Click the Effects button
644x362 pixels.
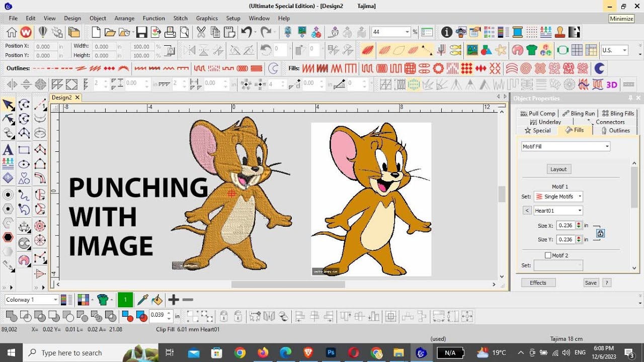point(538,283)
